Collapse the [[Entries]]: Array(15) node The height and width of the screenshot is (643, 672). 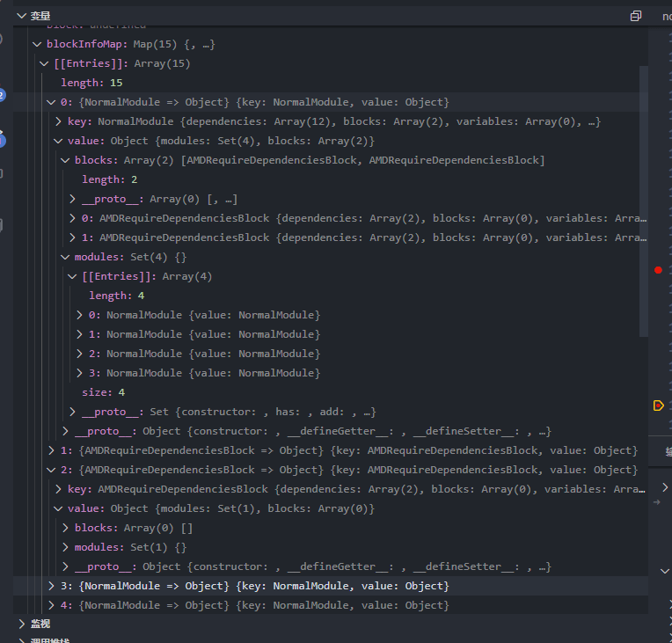coord(44,63)
